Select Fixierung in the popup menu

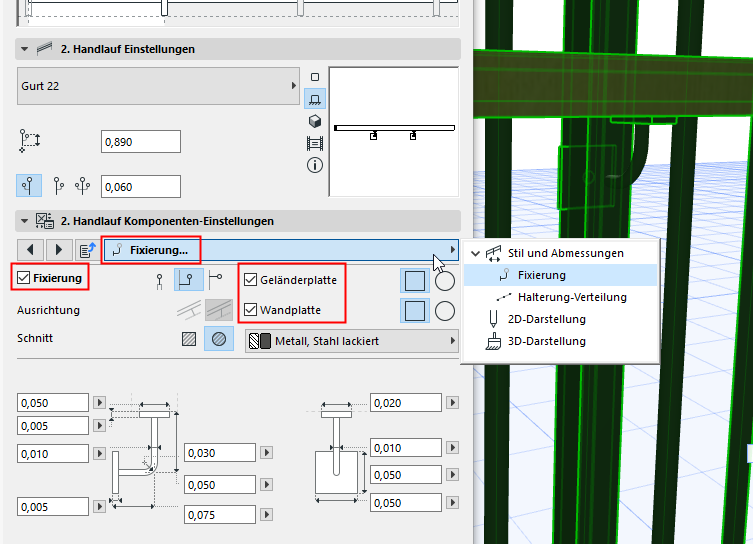pos(560,275)
